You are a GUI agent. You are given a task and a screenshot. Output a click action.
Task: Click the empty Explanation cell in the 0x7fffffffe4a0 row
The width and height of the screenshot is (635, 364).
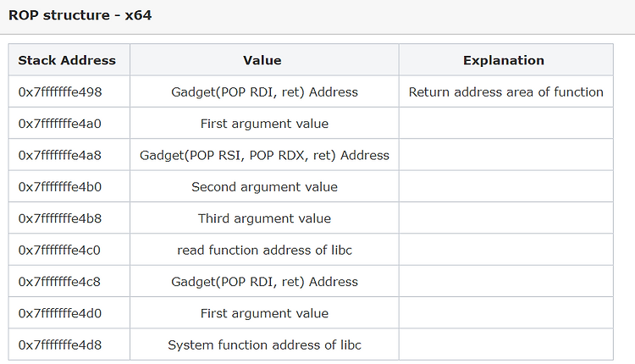[x=505, y=124]
